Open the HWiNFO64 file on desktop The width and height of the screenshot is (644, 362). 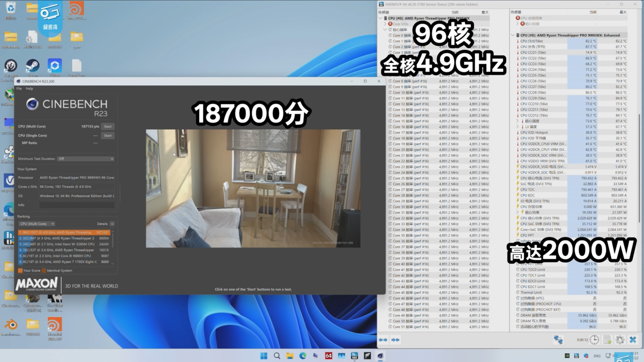click(32, 39)
